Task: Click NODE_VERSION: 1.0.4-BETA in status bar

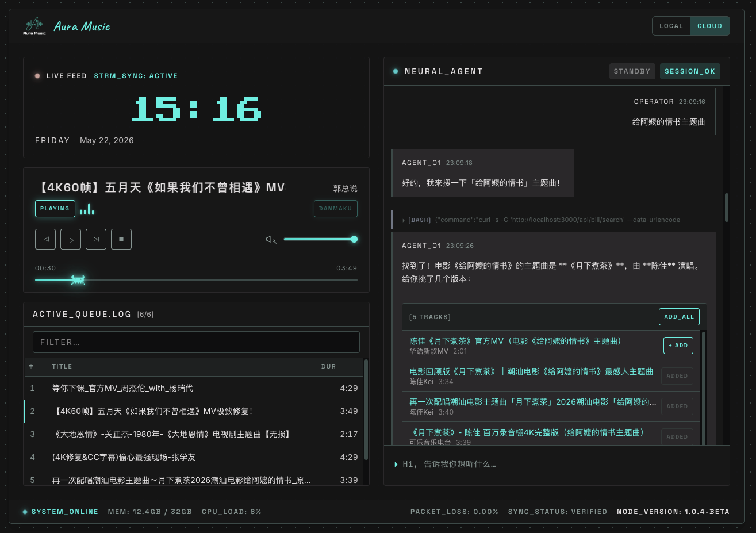Action: pyautogui.click(x=673, y=512)
